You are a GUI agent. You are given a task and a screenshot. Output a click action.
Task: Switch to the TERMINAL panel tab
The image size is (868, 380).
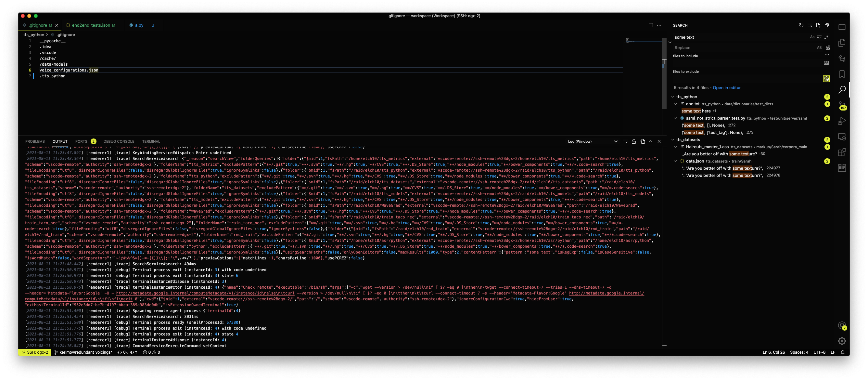coord(151,142)
